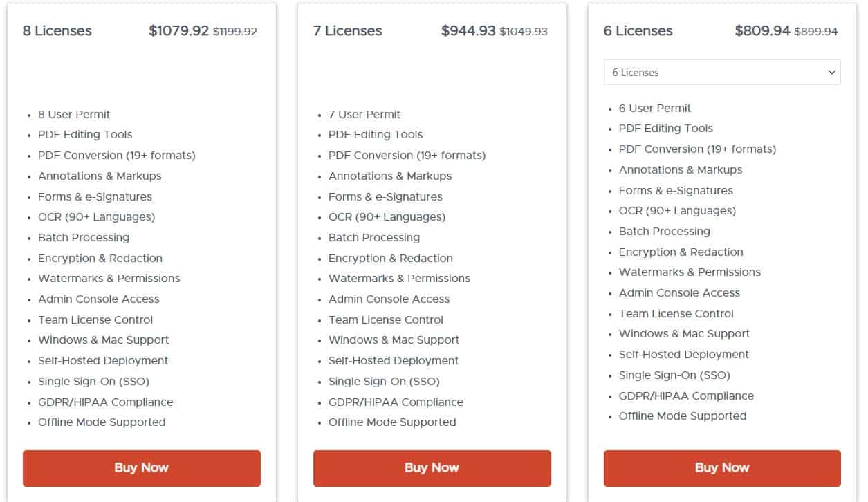
Task: Click OCR (90+ Languages) in middle plan
Action: coord(388,216)
